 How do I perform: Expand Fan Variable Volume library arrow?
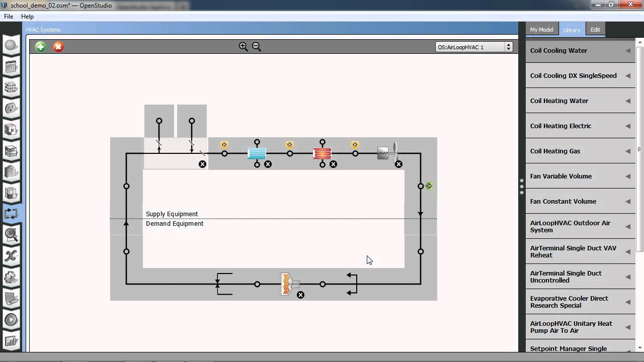point(628,176)
